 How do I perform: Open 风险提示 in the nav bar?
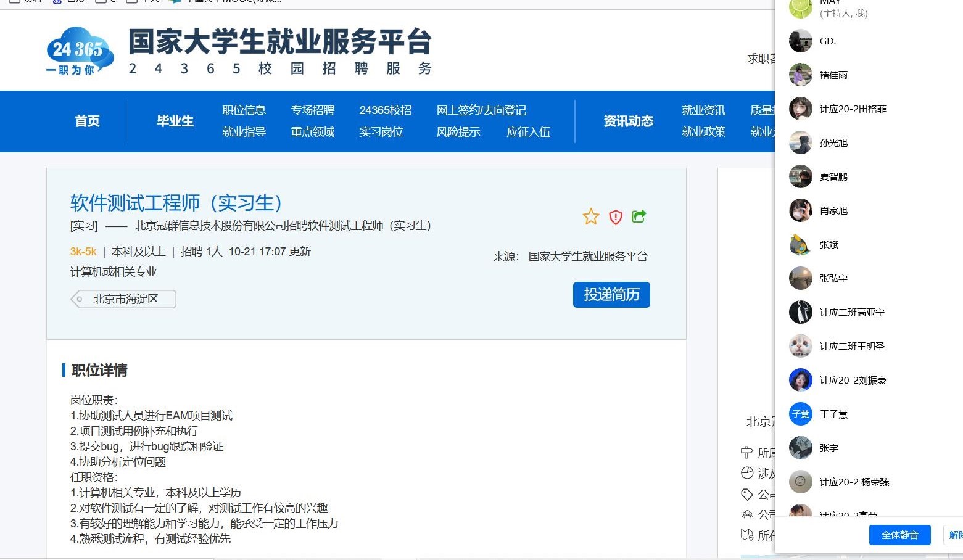(458, 132)
